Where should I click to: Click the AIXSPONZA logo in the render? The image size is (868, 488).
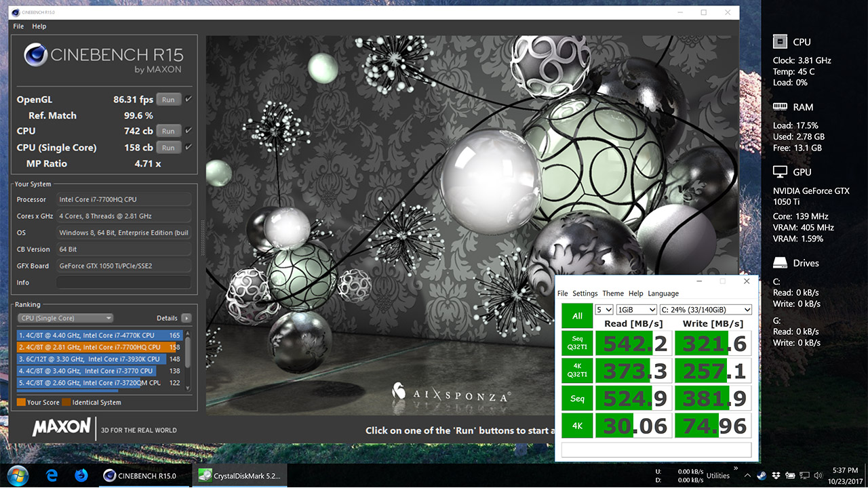tap(452, 393)
